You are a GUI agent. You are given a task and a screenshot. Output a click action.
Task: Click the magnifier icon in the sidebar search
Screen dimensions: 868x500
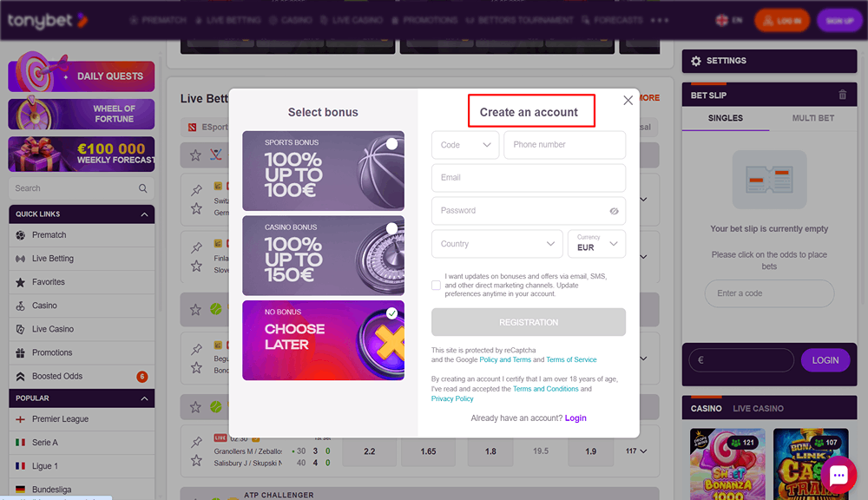(x=143, y=188)
